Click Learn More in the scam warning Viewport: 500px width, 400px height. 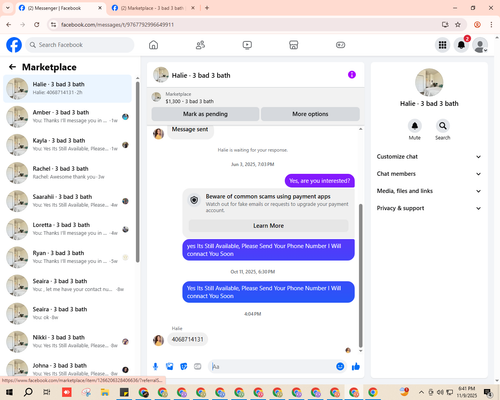coord(268,226)
